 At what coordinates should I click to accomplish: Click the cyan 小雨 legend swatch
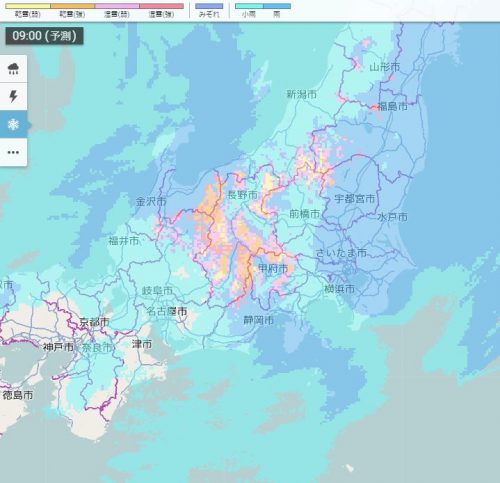[x=249, y=6]
